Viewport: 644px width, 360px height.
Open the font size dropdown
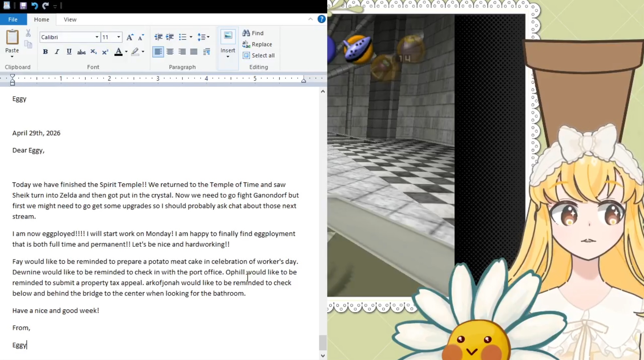(x=119, y=37)
